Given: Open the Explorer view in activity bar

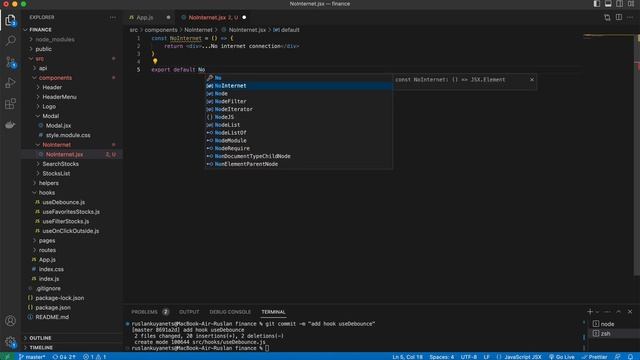Looking at the screenshot, I should [11, 20].
